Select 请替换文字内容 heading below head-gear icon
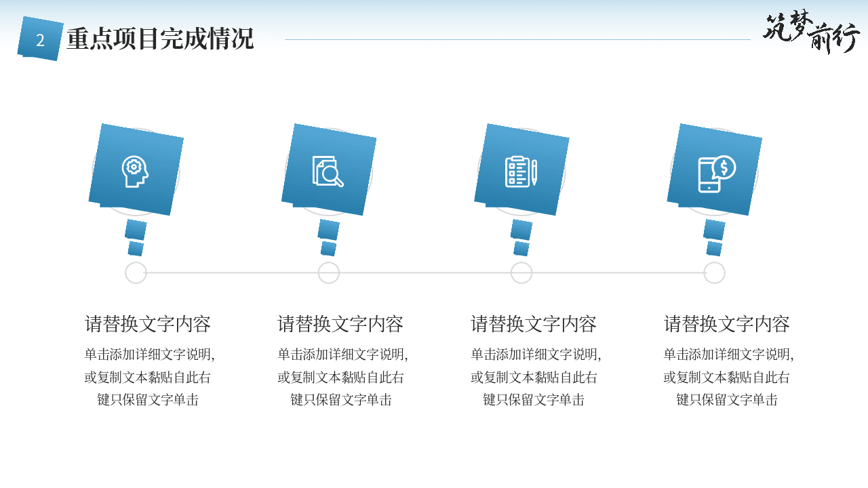Viewport: 868px width, 488px height. coord(148,324)
